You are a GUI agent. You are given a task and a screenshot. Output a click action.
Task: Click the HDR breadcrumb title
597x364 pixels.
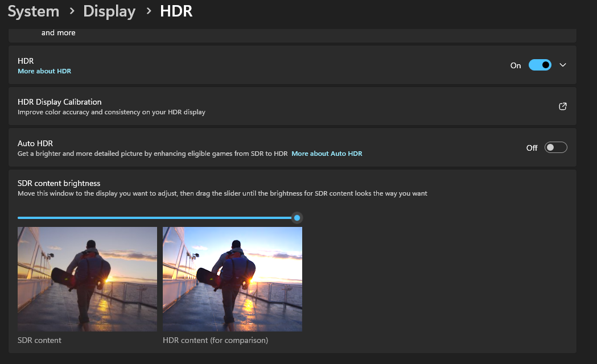176,11
